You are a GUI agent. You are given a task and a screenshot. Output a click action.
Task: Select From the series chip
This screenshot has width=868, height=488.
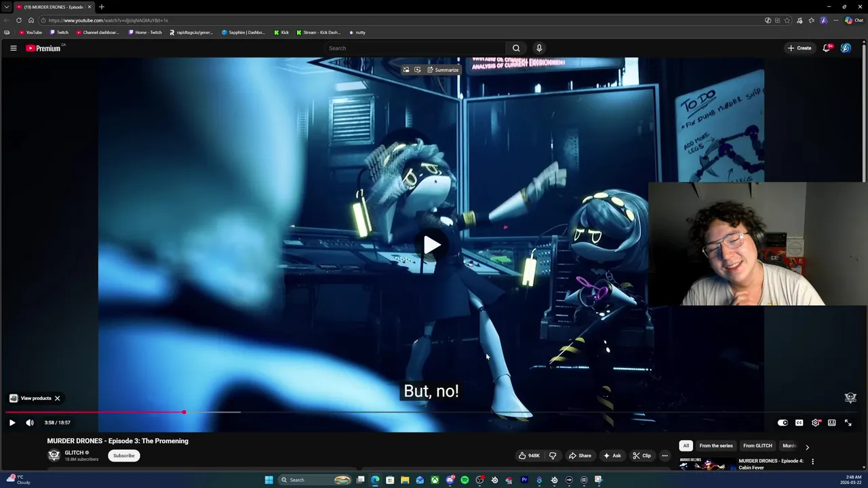(715, 445)
